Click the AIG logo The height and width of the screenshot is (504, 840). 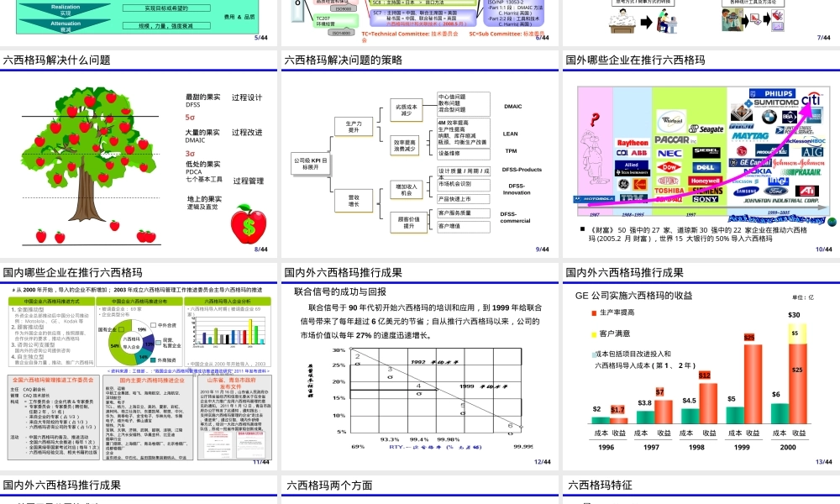click(x=811, y=152)
